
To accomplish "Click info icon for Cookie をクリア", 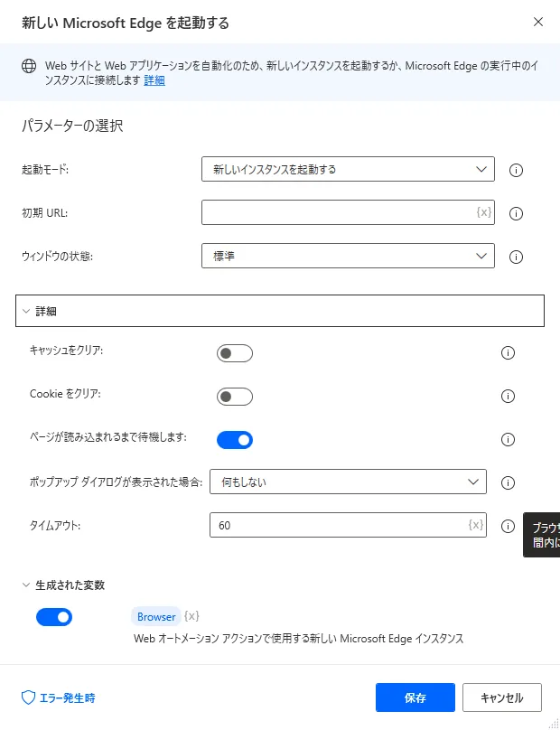I will (x=508, y=396).
